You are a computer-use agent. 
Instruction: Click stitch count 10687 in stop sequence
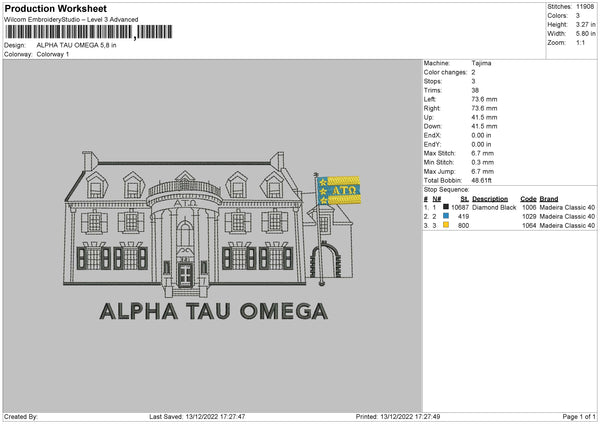click(x=460, y=208)
